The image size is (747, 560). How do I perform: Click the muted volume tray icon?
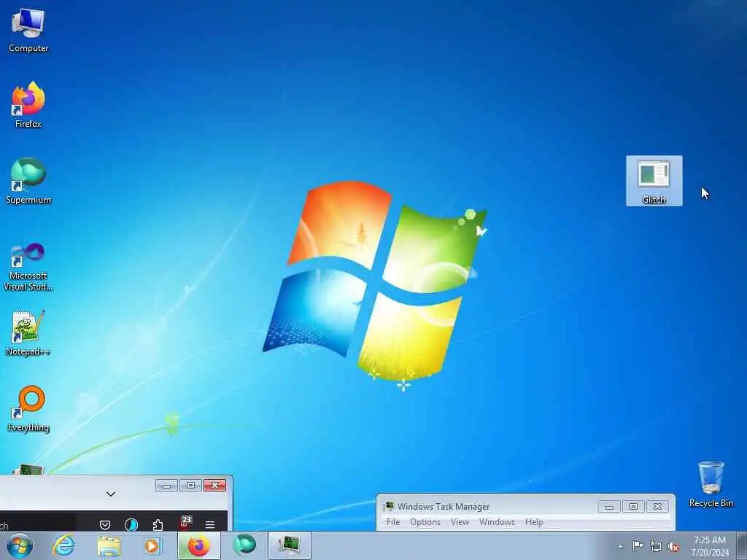(673, 547)
